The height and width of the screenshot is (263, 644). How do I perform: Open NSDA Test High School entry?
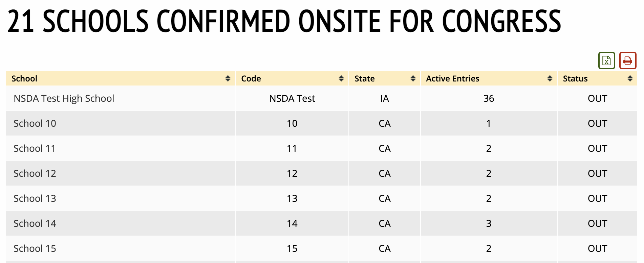(64, 98)
